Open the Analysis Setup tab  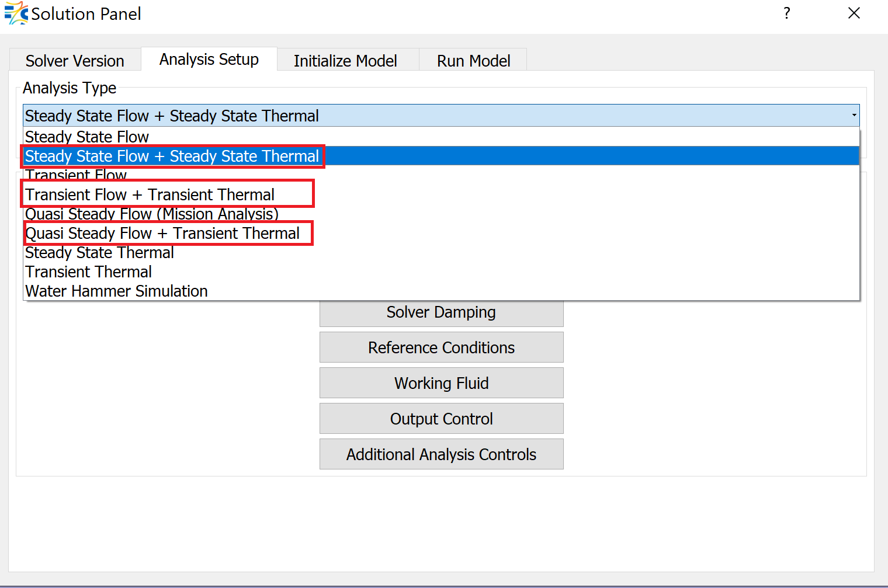point(209,60)
